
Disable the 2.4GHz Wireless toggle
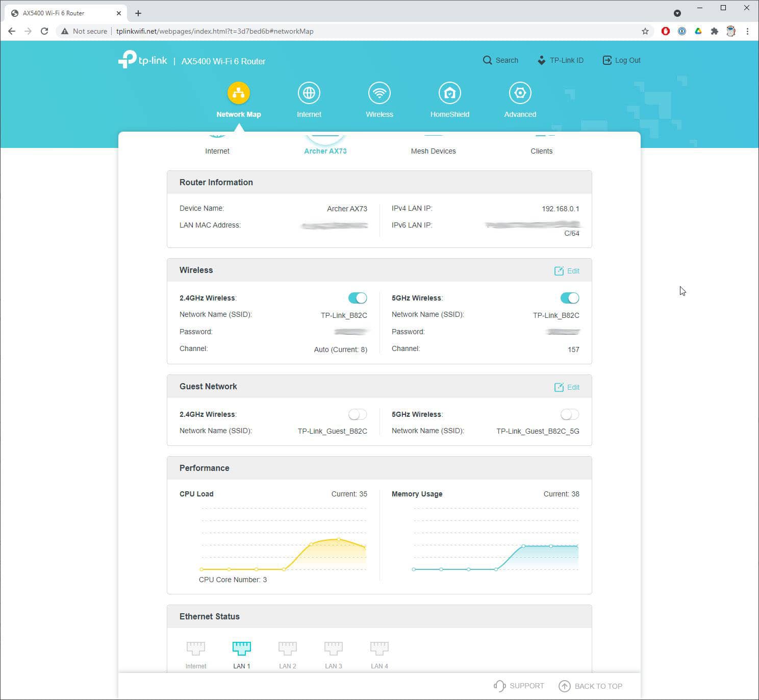coord(358,298)
